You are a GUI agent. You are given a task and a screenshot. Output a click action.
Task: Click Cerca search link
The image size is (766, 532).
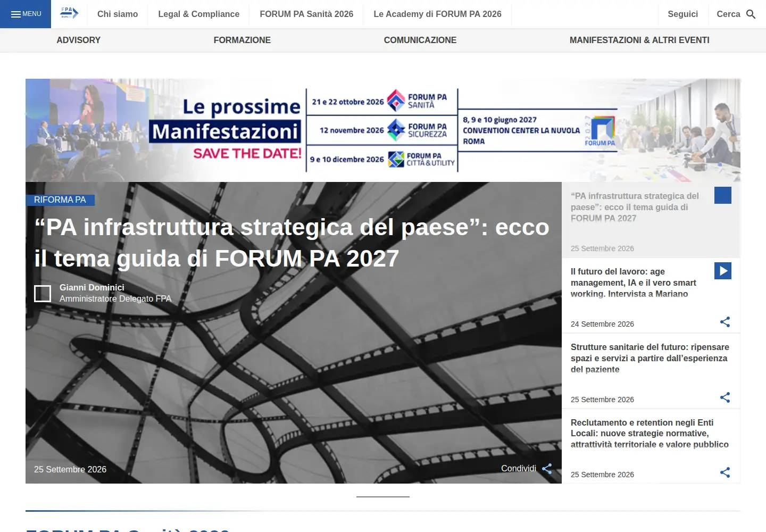728,14
